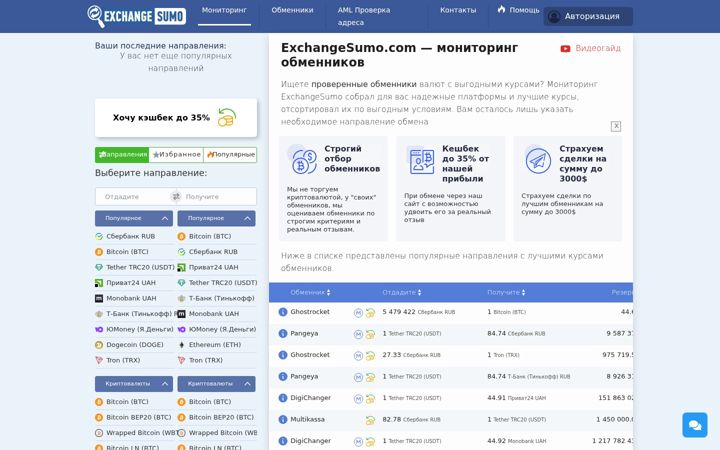This screenshot has height=450, width=720.
Task: Select Приват24 UAH in receive column
Action: pos(213,267)
